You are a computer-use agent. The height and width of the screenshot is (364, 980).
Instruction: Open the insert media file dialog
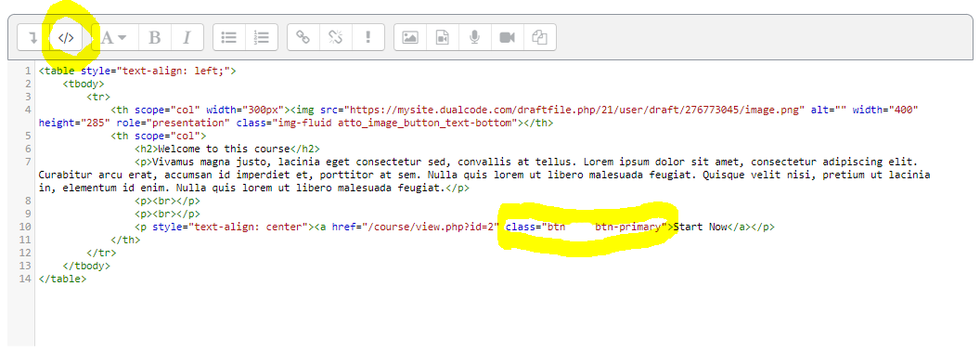(x=443, y=37)
